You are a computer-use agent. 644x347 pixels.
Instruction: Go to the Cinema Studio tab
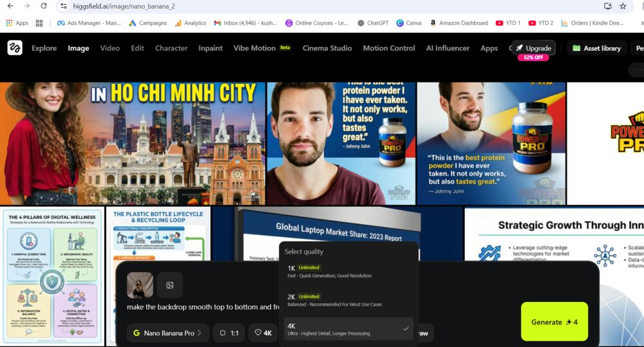point(327,48)
